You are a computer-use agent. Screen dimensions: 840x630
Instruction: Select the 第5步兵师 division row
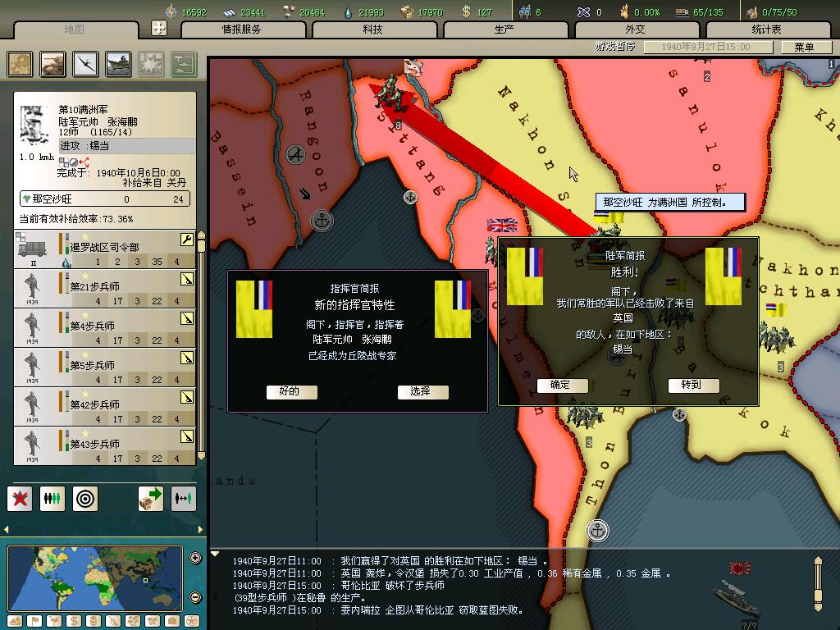(x=104, y=367)
